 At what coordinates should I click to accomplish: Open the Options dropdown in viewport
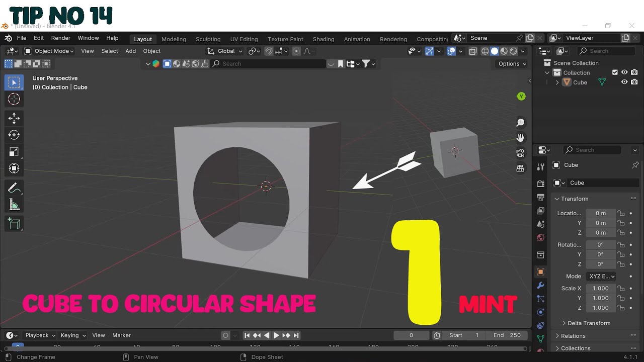pos(512,64)
